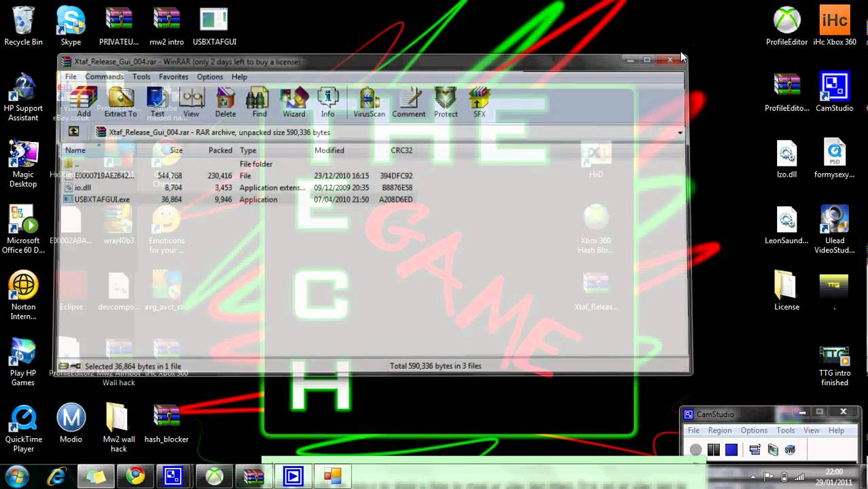Click the SFX toolbar icon
This screenshot has width=868, height=489.
pos(480,103)
